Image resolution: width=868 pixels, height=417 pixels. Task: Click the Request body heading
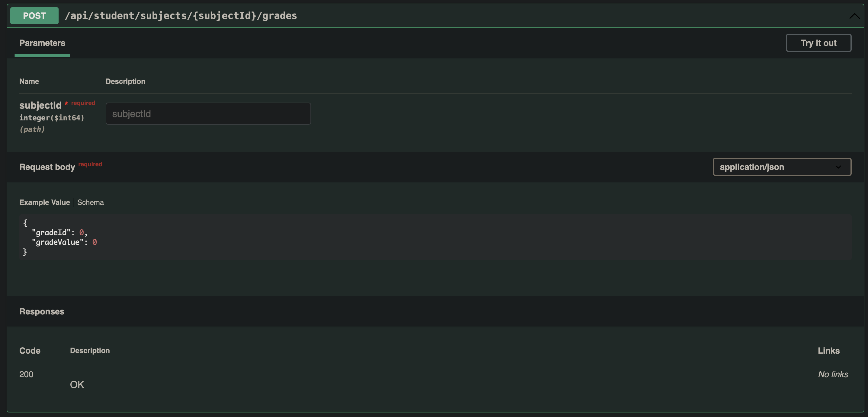click(x=47, y=167)
